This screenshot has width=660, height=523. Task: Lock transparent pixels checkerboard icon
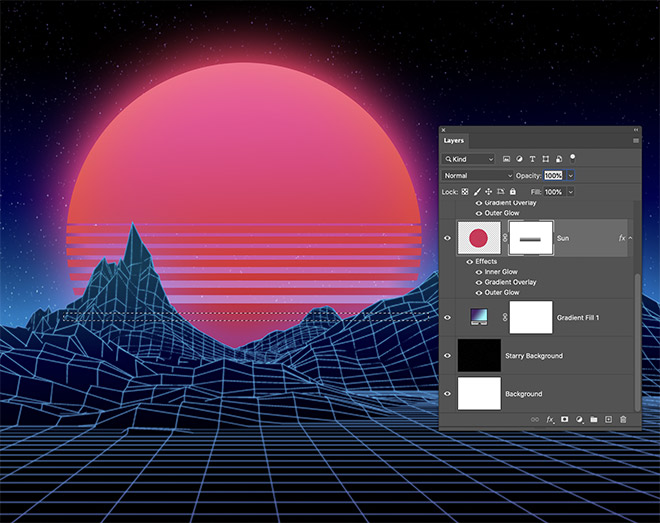[x=465, y=191]
